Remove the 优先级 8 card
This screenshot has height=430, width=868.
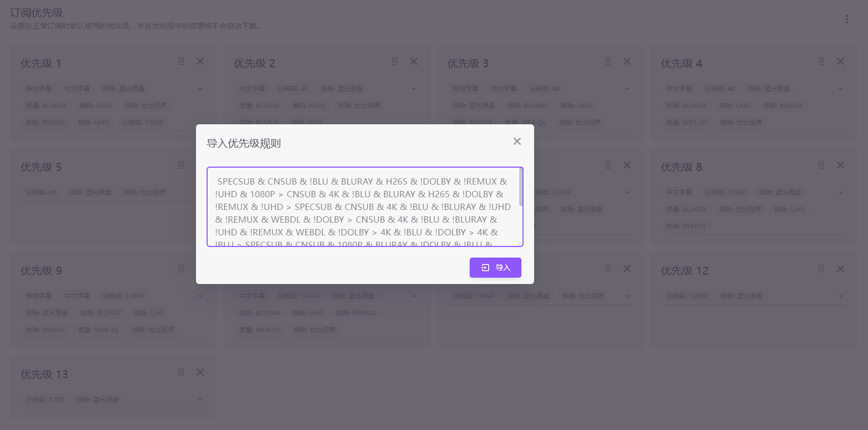pyautogui.click(x=841, y=166)
